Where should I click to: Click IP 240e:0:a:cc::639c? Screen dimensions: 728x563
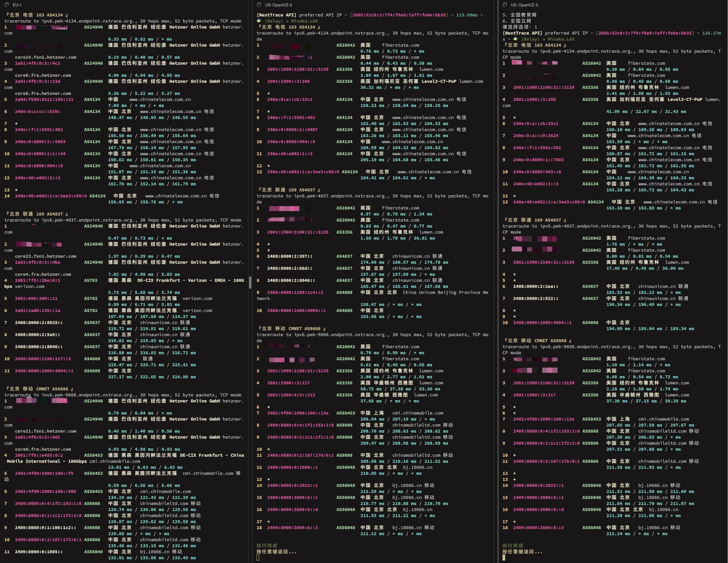coord(38,111)
